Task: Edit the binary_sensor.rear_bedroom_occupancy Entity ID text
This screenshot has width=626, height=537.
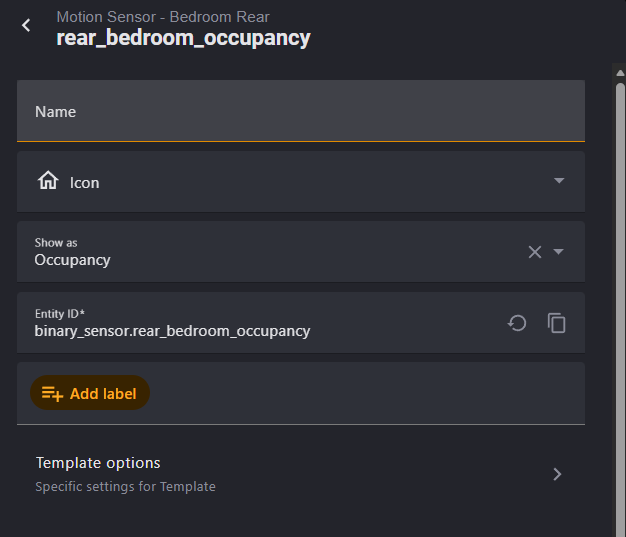Action: point(172,331)
